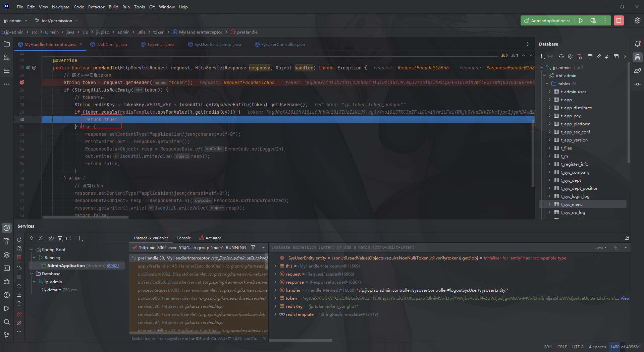
Task: Click Jump to Query Console icon
Action: coord(616,56)
